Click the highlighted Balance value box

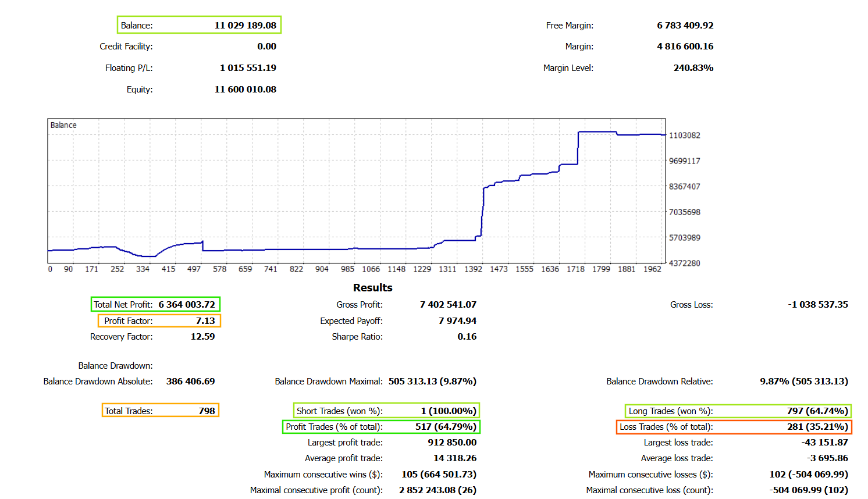coord(199,25)
